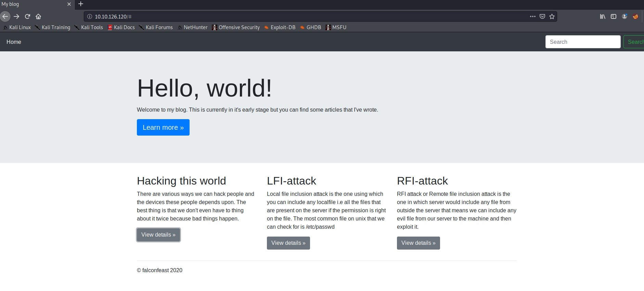Go to browser home page icon
Screen dimensions: 644x291
(38, 16)
